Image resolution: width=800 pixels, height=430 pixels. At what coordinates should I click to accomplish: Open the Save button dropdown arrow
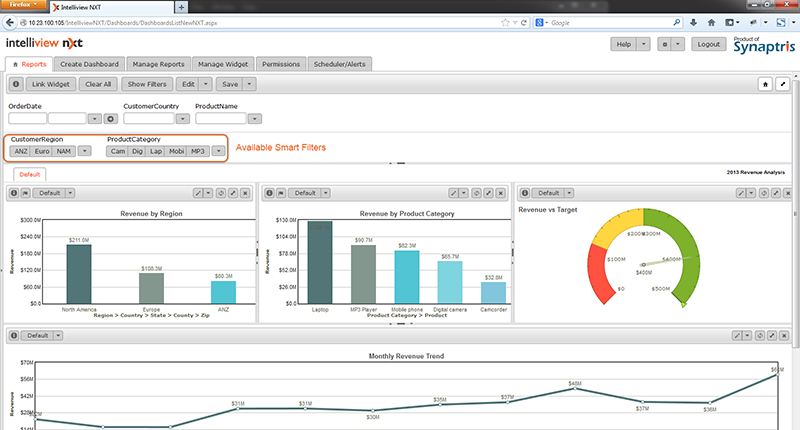click(x=249, y=85)
